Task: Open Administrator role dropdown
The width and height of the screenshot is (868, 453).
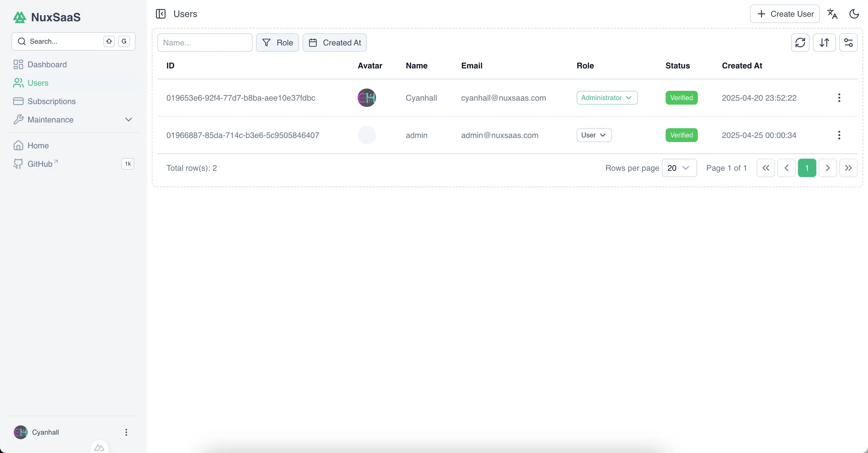Action: tap(607, 98)
